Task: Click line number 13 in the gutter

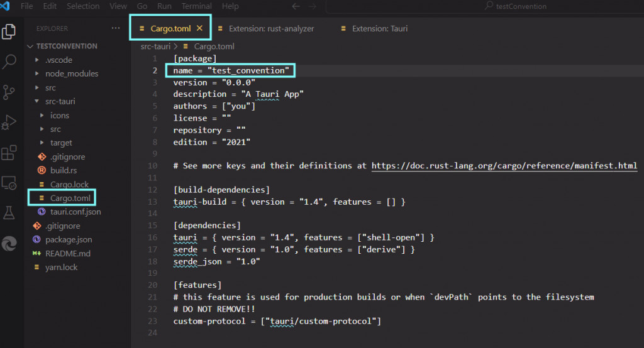Action: tap(152, 202)
